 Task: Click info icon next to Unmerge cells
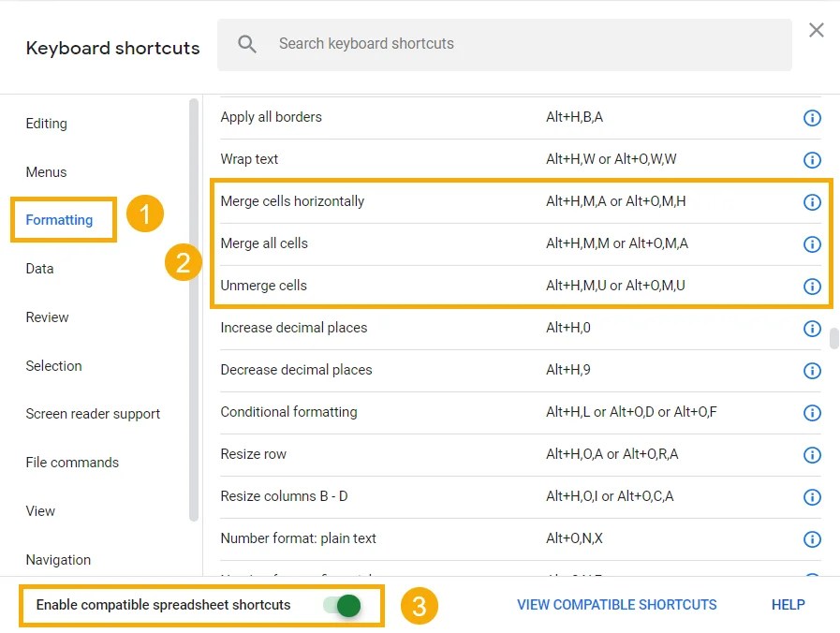812,287
